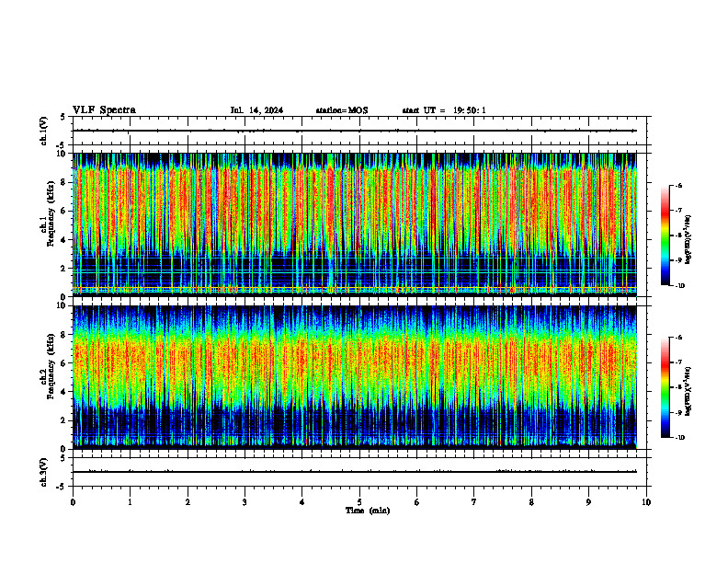Image resolution: width=728 pixels, height=563 pixels.
Task: Click the "4" frequency tick on ch.1 spectrogram
Action: pos(63,240)
